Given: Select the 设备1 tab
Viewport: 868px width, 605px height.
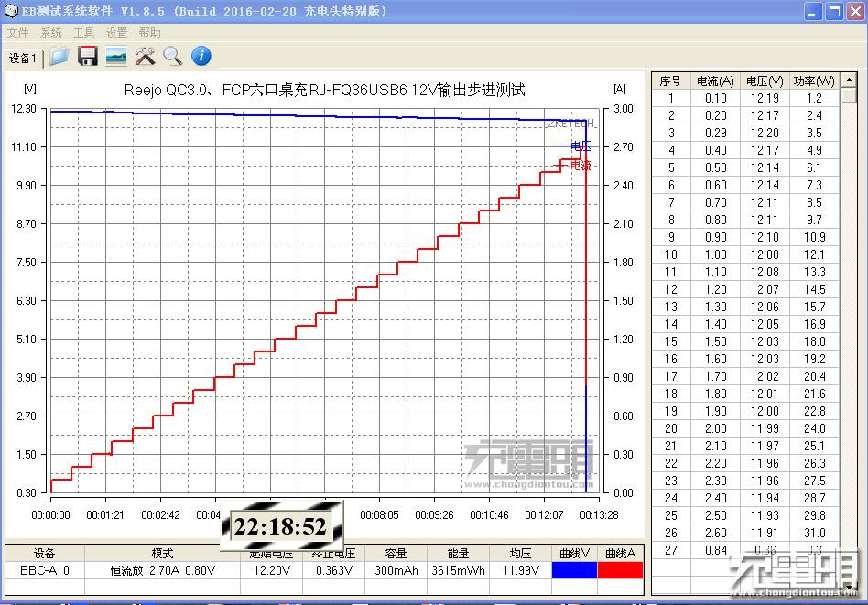Looking at the screenshot, I should point(23,58).
